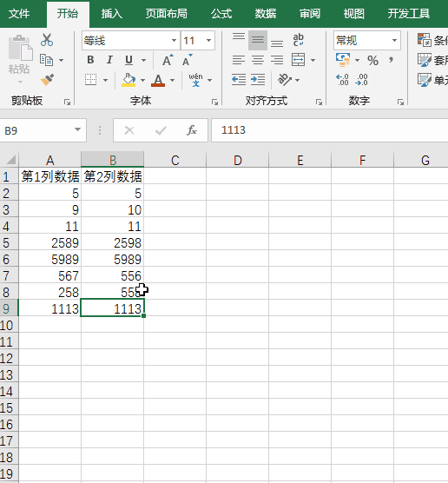Switch to the 审阅 tab
This screenshot has width=448, height=483.
[x=310, y=14]
